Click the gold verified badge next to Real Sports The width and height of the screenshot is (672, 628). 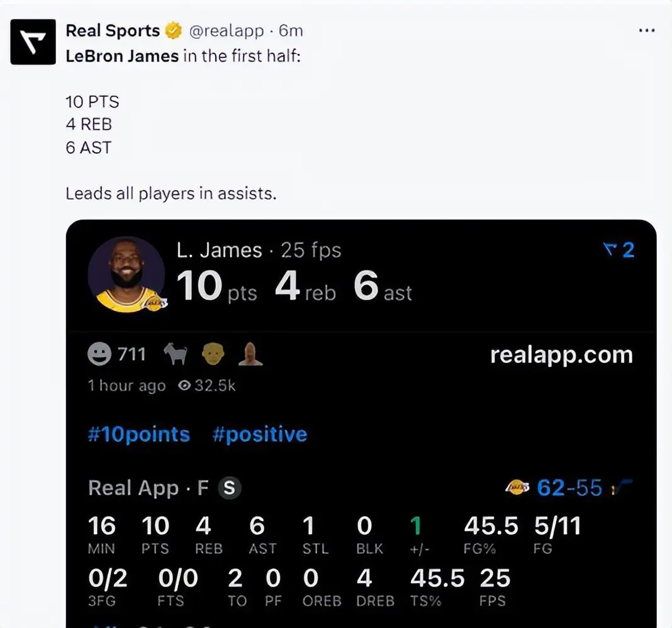click(x=173, y=30)
